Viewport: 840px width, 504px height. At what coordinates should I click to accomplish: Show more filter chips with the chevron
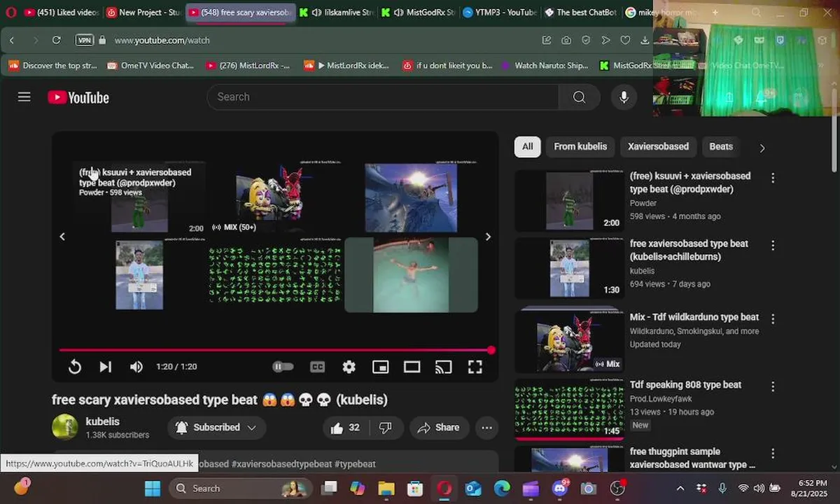click(762, 148)
